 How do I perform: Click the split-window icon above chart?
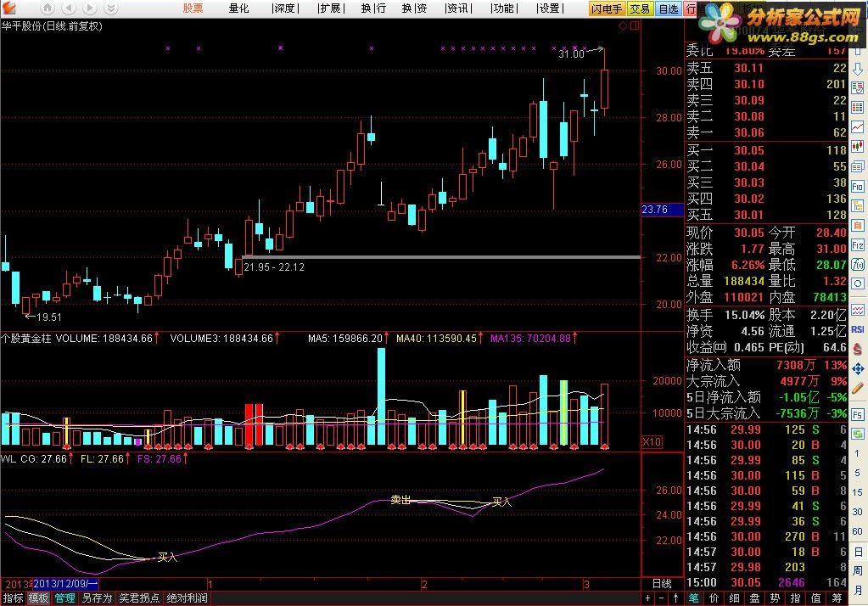635,25
